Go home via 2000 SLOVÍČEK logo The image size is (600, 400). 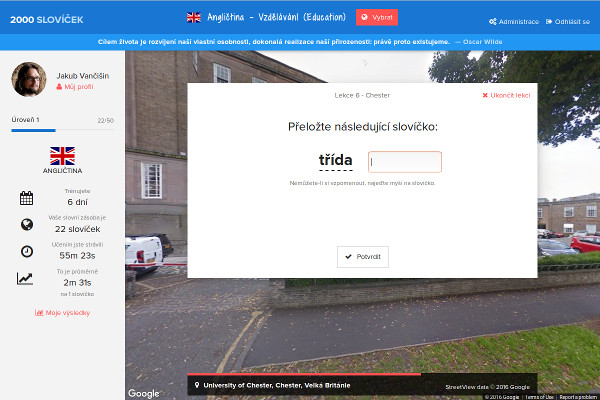click(x=47, y=20)
